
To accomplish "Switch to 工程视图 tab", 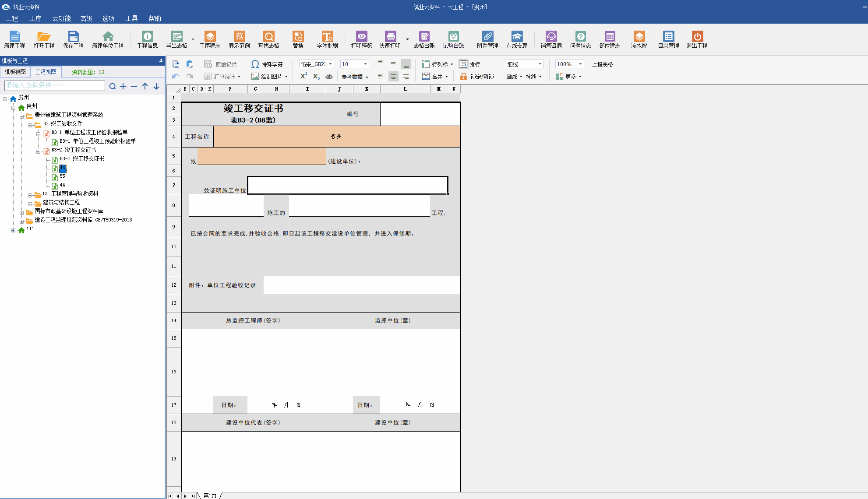I will 46,72.
